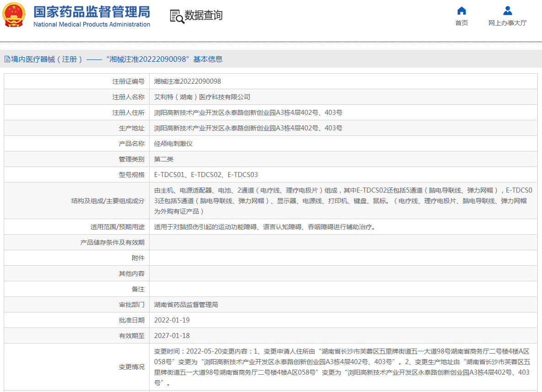
Task: Click the small document icon before 境内医疗器械
Action: pos(7,59)
